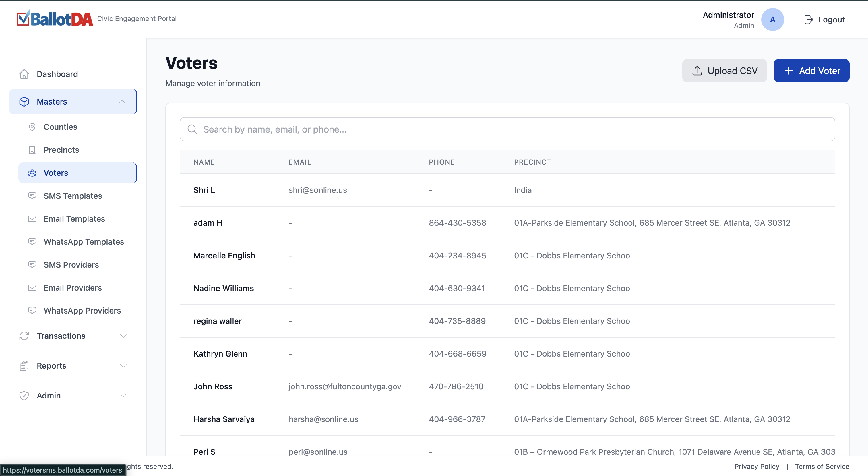Click email harsha@sonline.us

323,419
